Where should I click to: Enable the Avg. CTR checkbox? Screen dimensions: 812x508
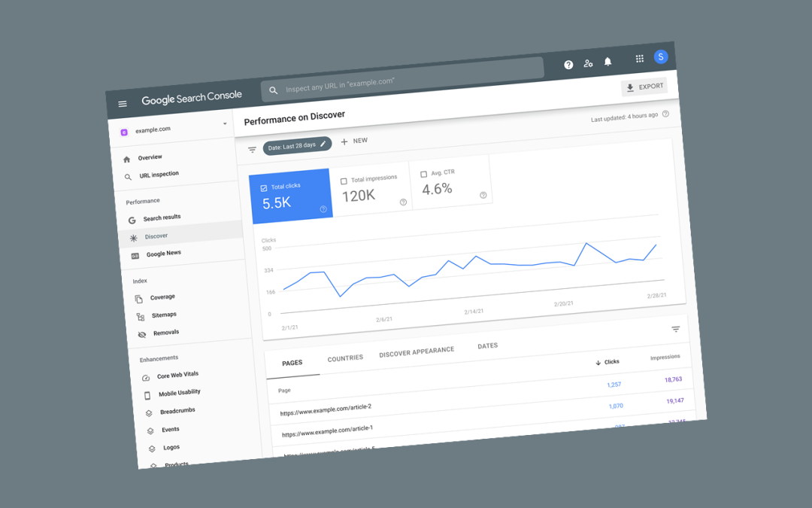tap(423, 174)
